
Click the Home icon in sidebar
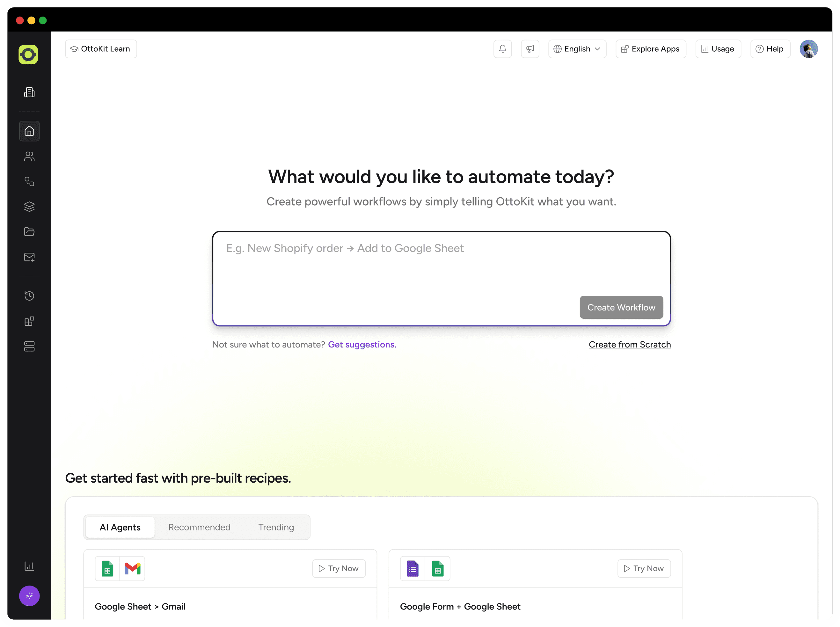pyautogui.click(x=29, y=131)
